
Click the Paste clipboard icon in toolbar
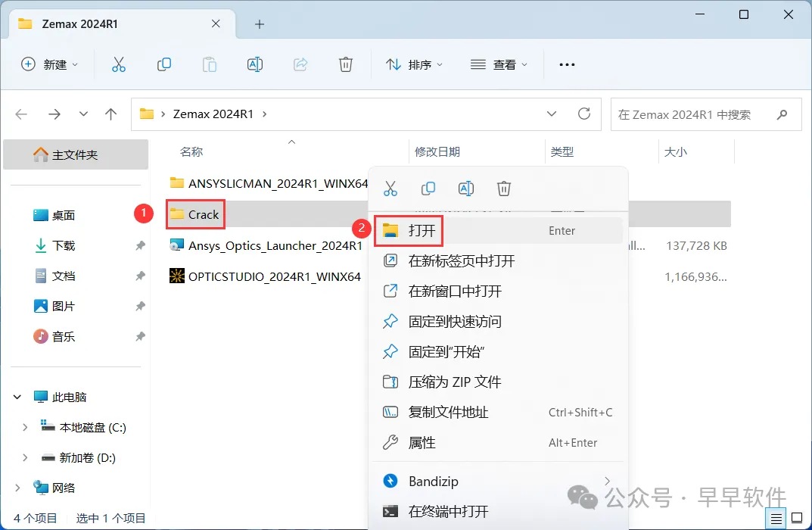coord(209,64)
